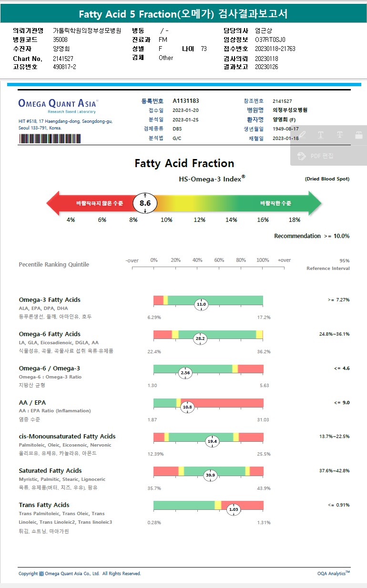Select the highlighter pen tool
Viewport: 367px width, 588px height.
(302, 135)
